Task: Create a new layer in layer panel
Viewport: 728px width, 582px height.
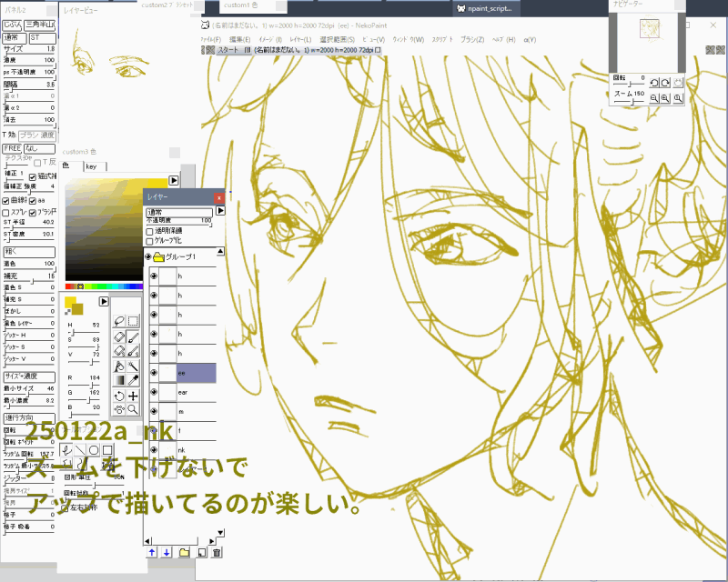Action: click(201, 552)
